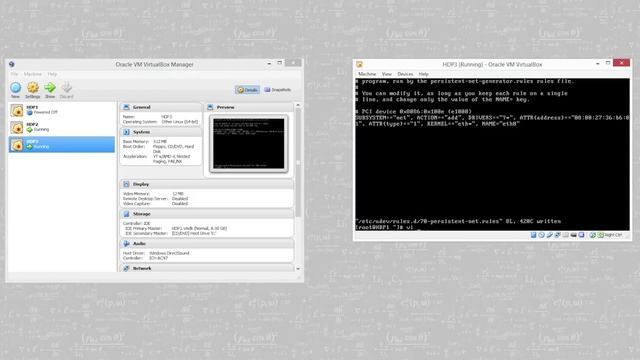640x360 pixels.
Task: Open the Help menu in VirtualBox Manager
Action: click(x=52, y=74)
